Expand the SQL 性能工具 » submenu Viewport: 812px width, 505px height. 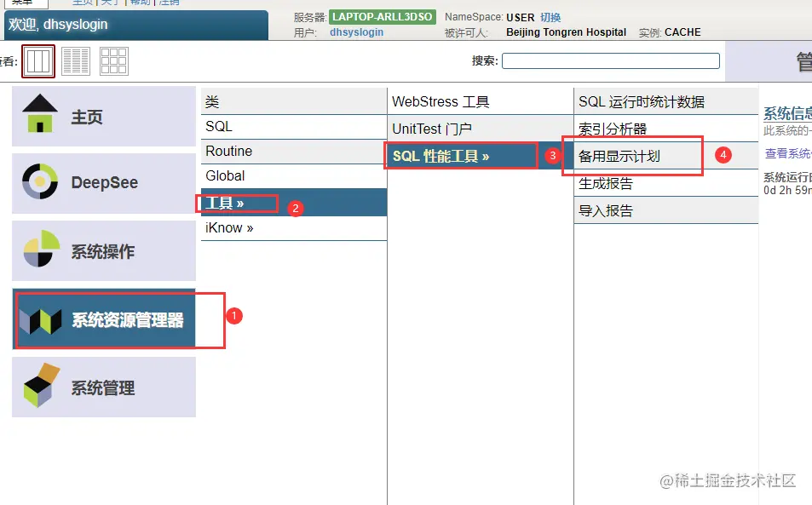point(480,156)
